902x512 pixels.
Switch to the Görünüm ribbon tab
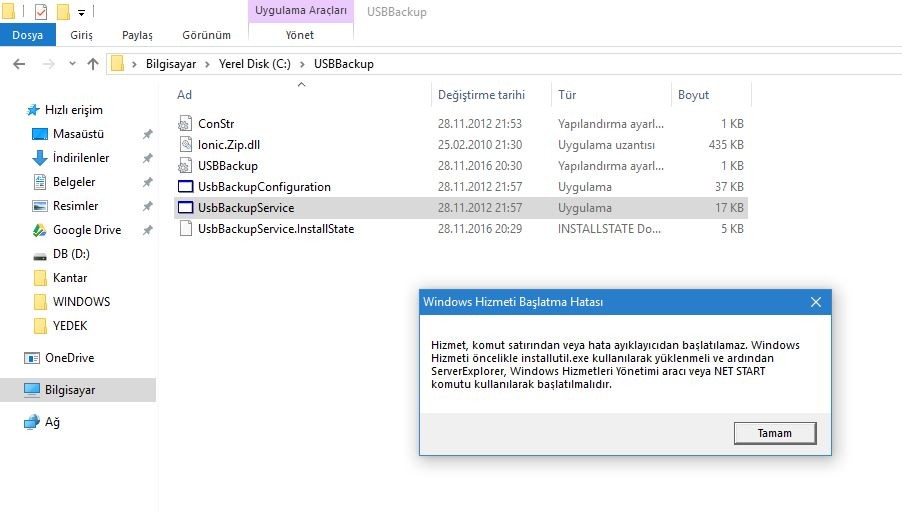207,35
